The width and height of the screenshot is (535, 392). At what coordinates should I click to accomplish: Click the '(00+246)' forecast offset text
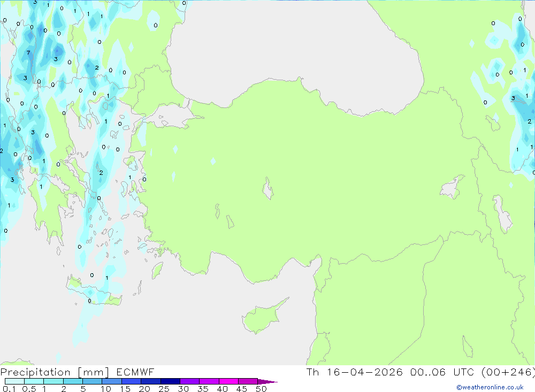508,372
